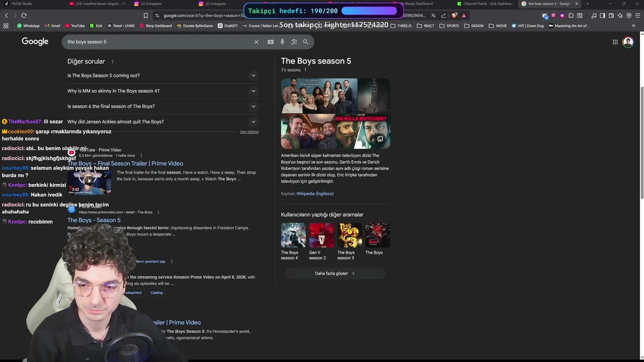Click into the Google search input field

pos(158,42)
